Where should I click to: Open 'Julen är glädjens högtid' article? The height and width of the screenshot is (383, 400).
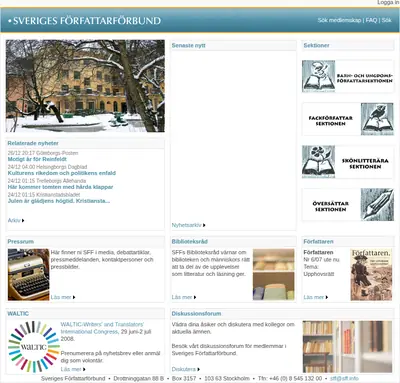click(59, 201)
